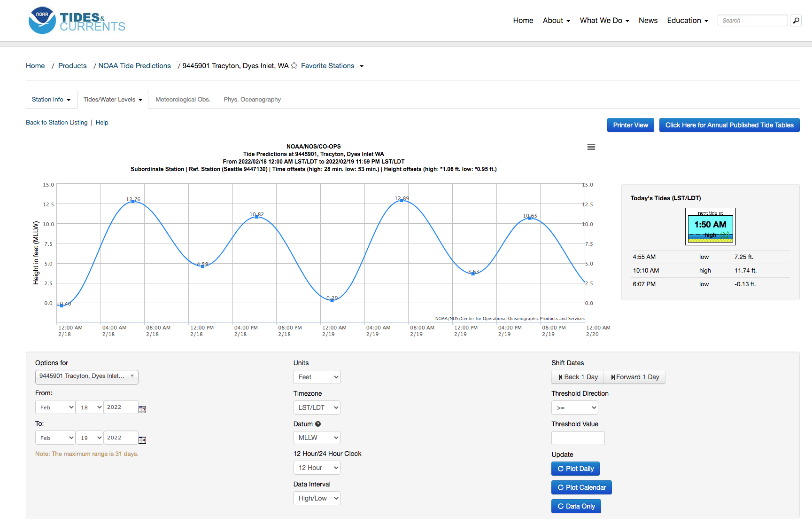Open the Data Interval High/Low dropdown
The image size is (812, 525).
317,498
